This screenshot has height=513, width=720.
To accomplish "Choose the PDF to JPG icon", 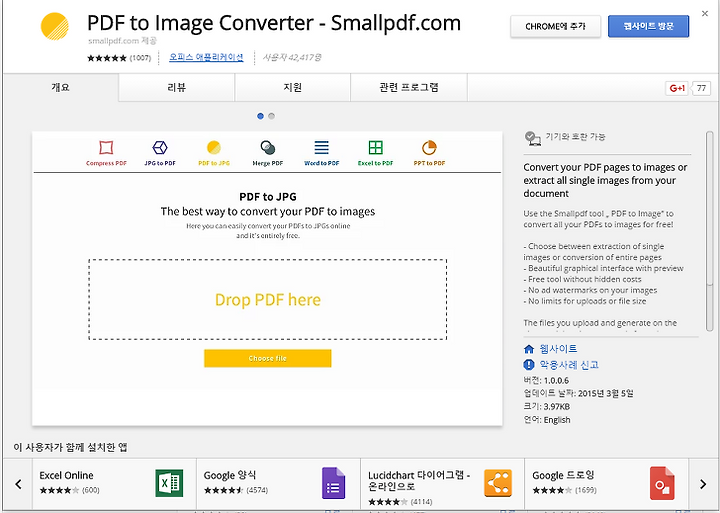I will click(x=214, y=147).
